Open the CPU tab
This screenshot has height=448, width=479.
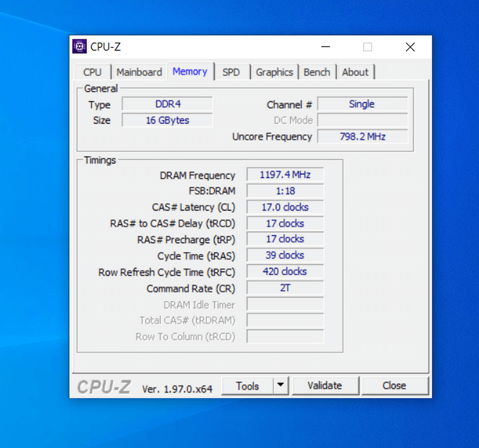click(92, 72)
